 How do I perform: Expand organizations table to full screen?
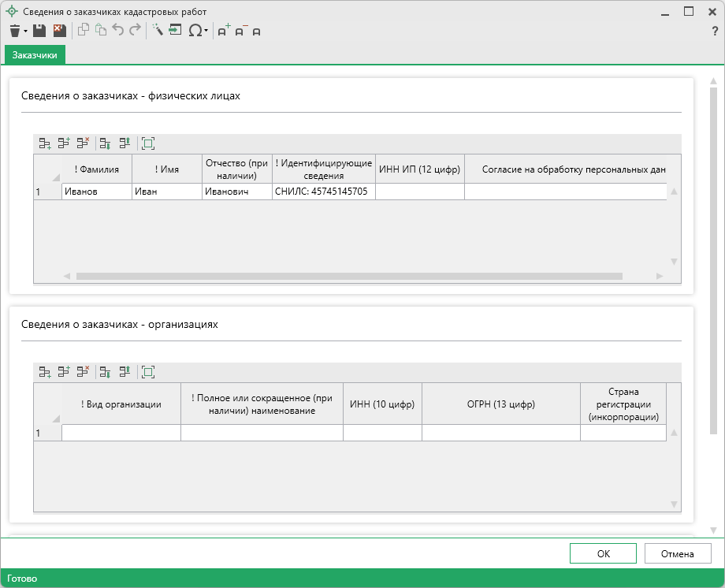(x=147, y=372)
